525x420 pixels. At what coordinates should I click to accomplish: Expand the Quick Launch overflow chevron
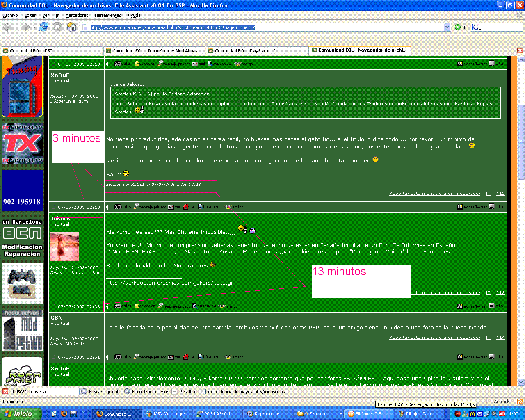pos(84,412)
